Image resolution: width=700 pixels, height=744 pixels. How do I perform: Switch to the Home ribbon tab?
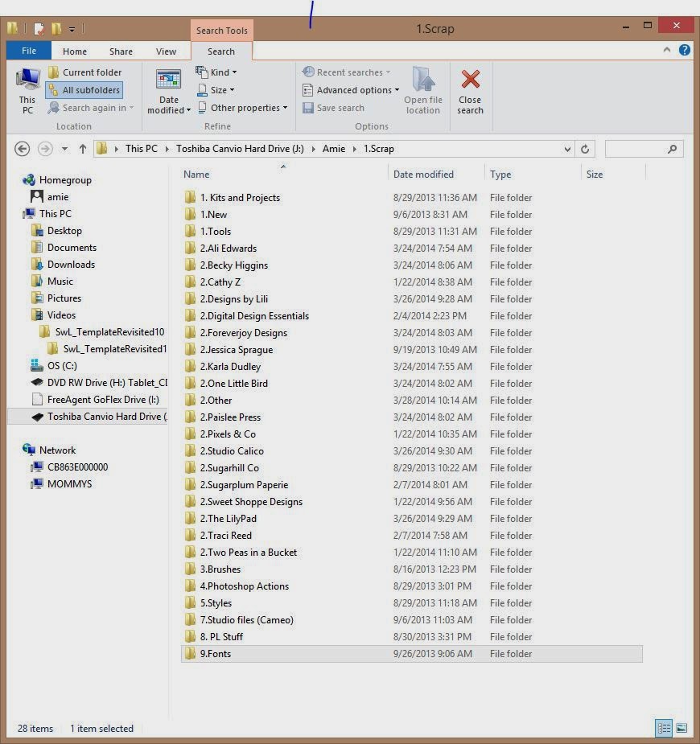coord(75,51)
